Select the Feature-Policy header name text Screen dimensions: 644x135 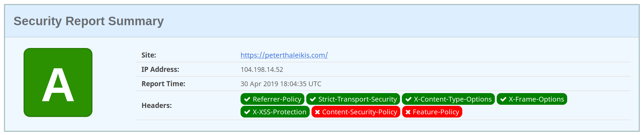(x=436, y=112)
